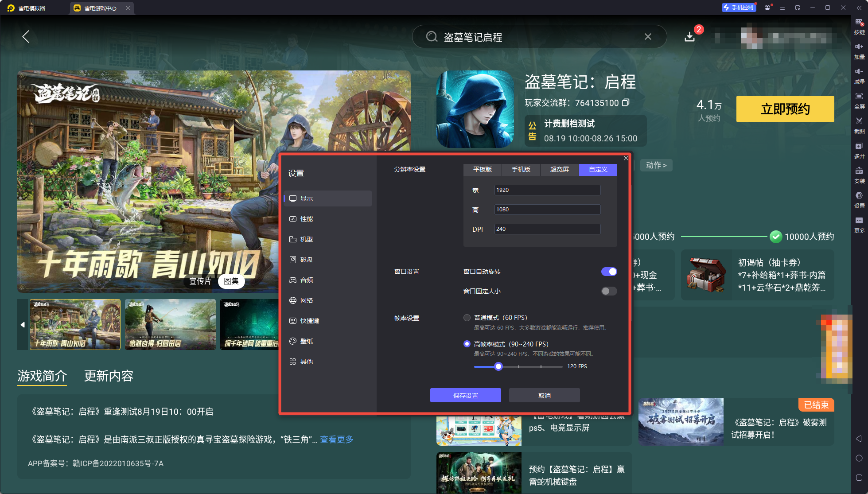Open 显示 settings section

coord(328,198)
